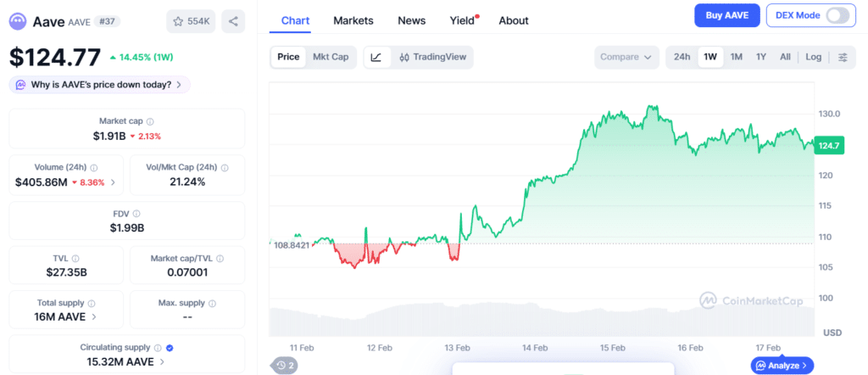Open the Yield tab
This screenshot has width=868, height=375.
pos(463,21)
